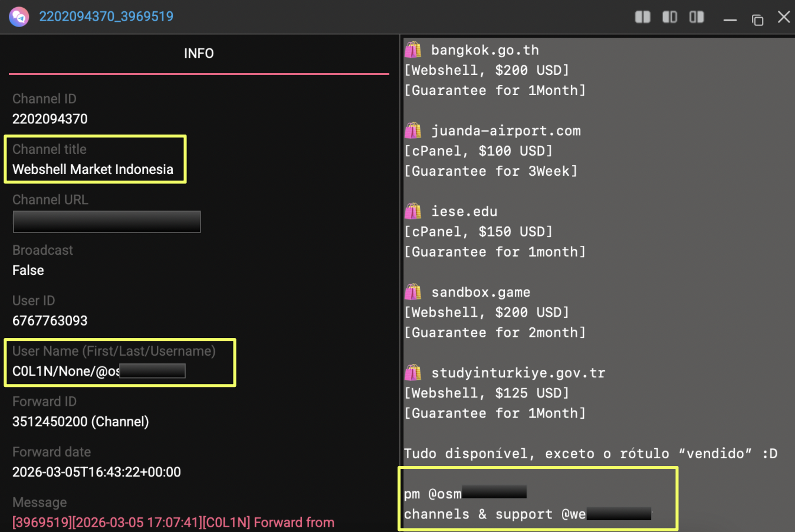Click the "[Guarantee for 2month]" line
This screenshot has width=795, height=532.
coord(495,333)
